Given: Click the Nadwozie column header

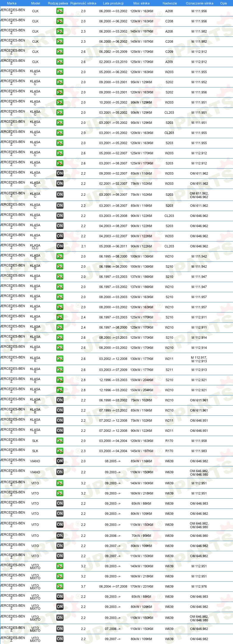Looking at the screenshot, I should [x=170, y=3].
